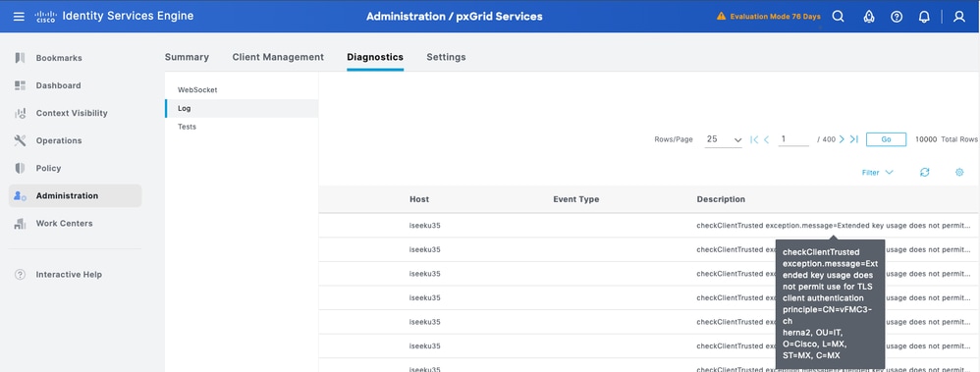The width and height of the screenshot is (980, 372).
Task: Open the table column settings gear
Action: click(959, 172)
